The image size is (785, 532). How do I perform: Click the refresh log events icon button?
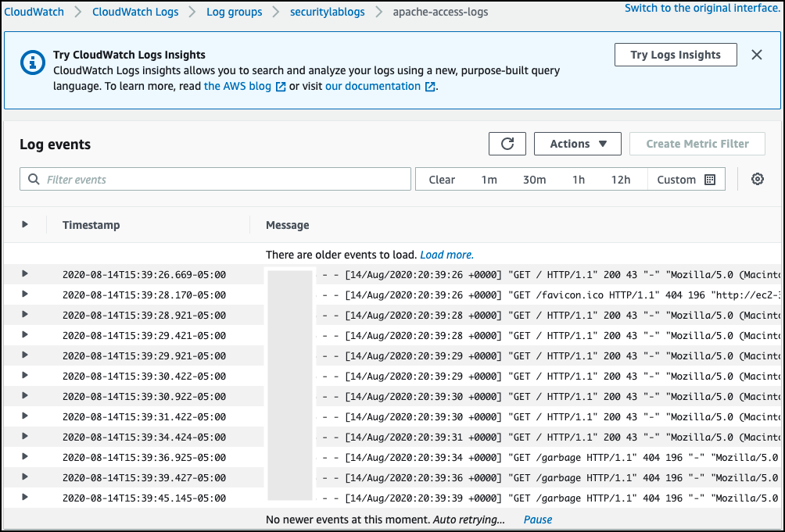click(507, 144)
